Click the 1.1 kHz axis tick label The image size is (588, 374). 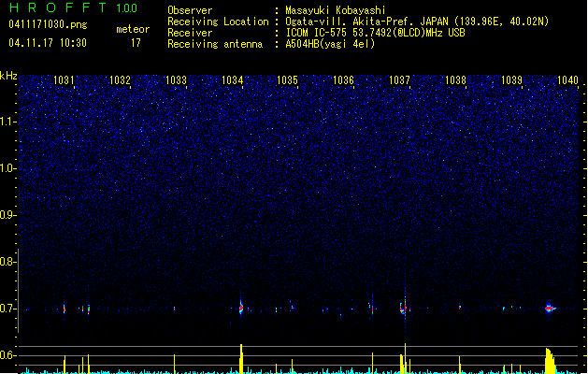pos(7,122)
